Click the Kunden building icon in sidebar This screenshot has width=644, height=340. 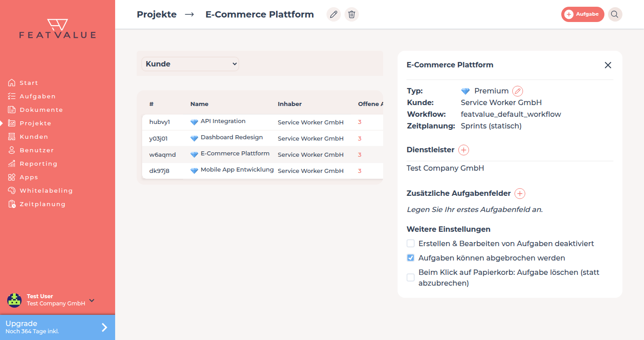pos(12,137)
